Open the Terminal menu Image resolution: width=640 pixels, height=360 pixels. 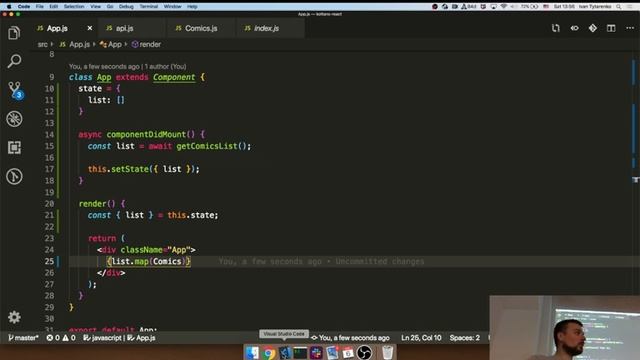point(149,7)
